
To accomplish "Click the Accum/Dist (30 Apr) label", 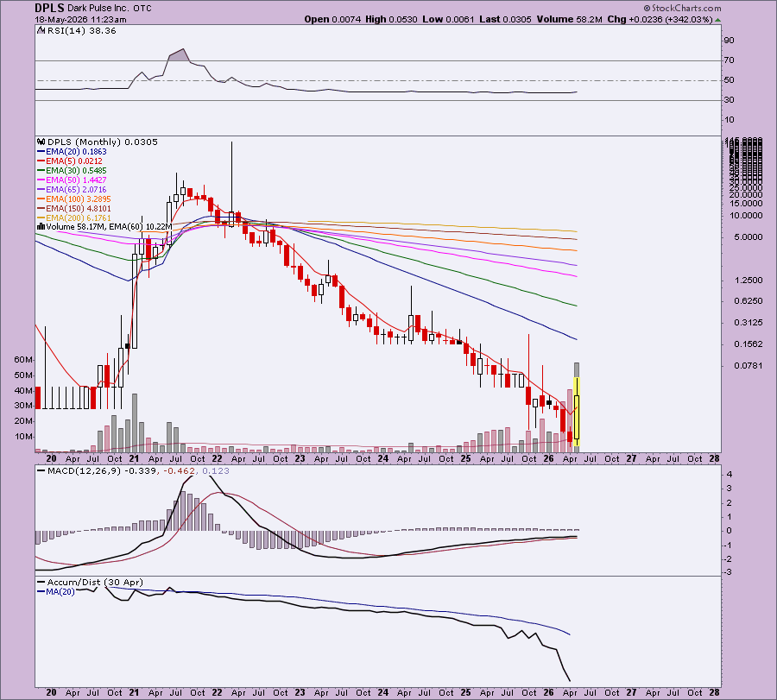I will click(x=95, y=583).
